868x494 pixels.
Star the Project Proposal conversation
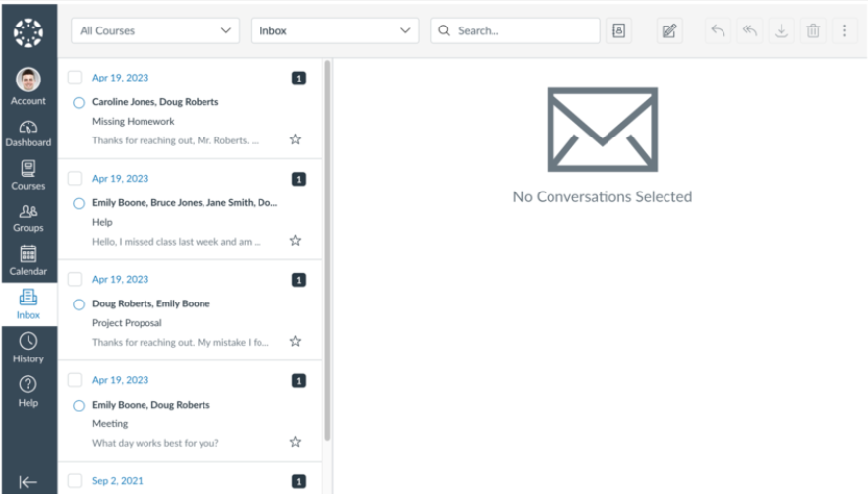click(x=295, y=341)
